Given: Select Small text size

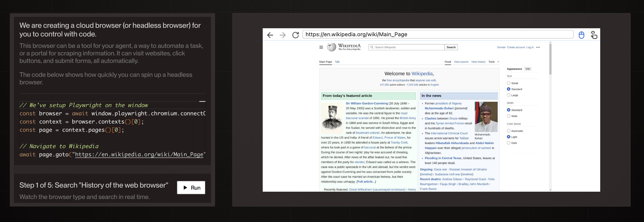Looking at the screenshot, I should pyautogui.click(x=509, y=83).
